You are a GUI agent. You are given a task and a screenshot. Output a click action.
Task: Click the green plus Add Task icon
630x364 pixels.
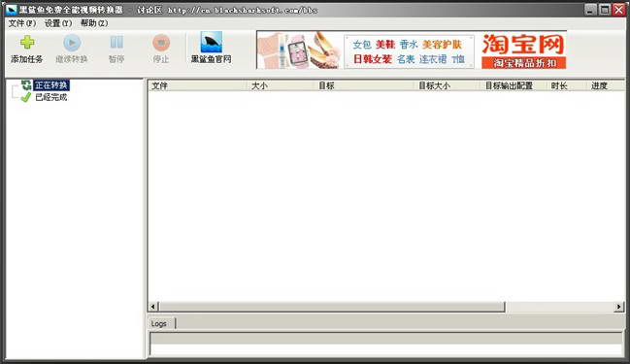pos(27,43)
